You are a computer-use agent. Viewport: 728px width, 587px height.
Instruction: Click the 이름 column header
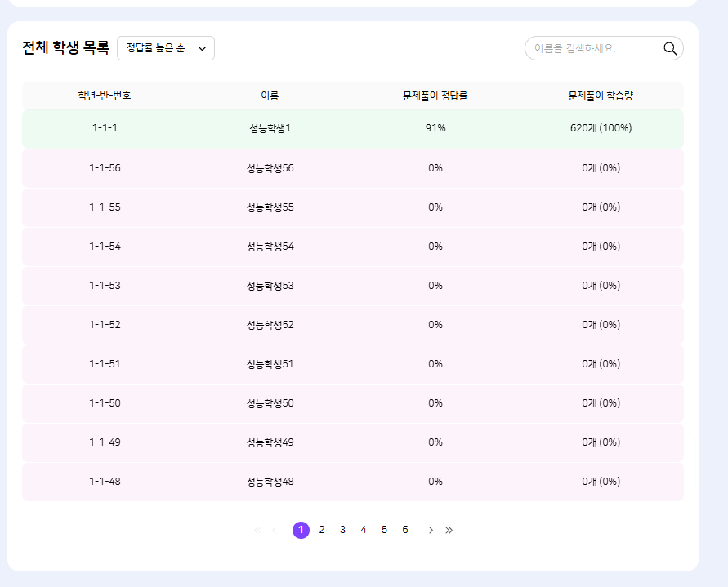point(270,96)
